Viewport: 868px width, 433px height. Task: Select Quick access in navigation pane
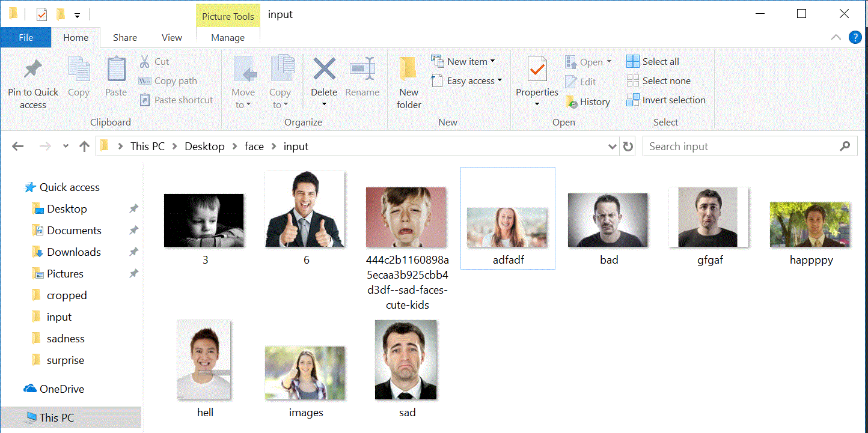[70, 187]
